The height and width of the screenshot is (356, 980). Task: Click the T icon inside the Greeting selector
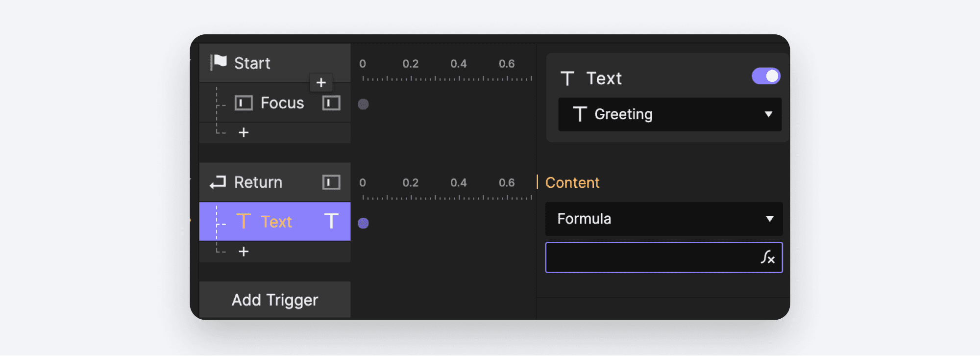click(x=580, y=114)
